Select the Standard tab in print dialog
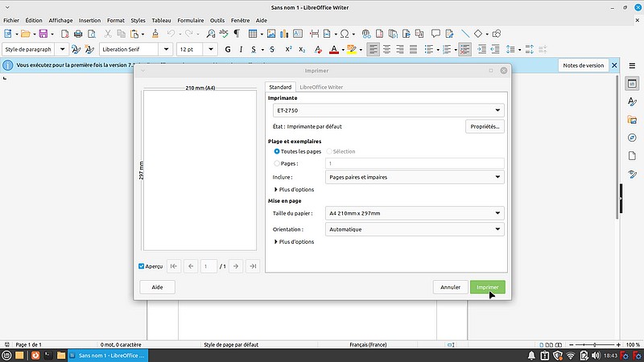Viewport: 644px width, 362px height. click(x=280, y=87)
